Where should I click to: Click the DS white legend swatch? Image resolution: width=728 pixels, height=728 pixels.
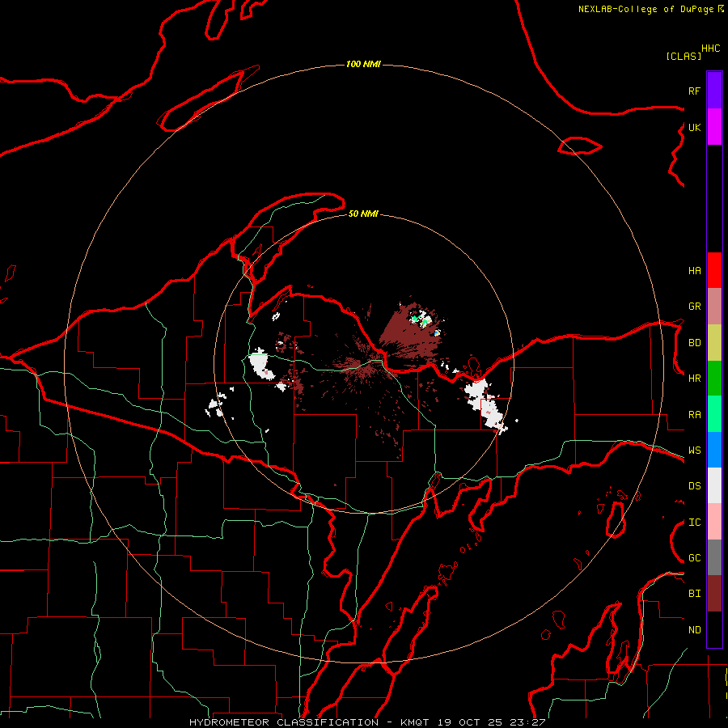pos(714,485)
